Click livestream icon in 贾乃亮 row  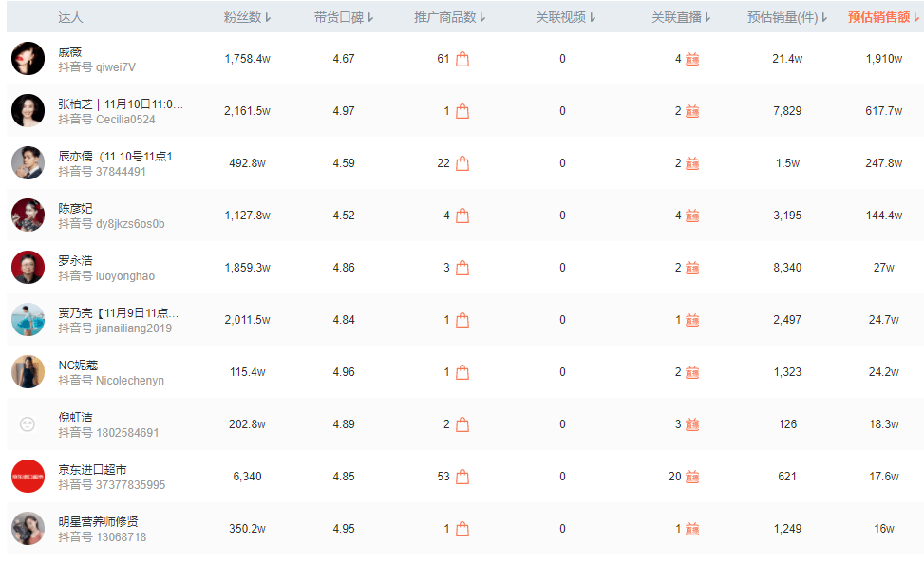[692, 320]
